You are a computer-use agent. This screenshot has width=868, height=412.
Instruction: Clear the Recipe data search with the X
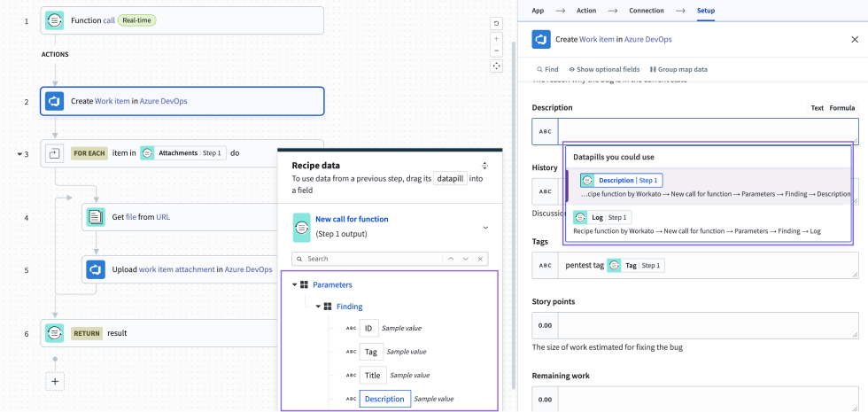[x=480, y=259]
